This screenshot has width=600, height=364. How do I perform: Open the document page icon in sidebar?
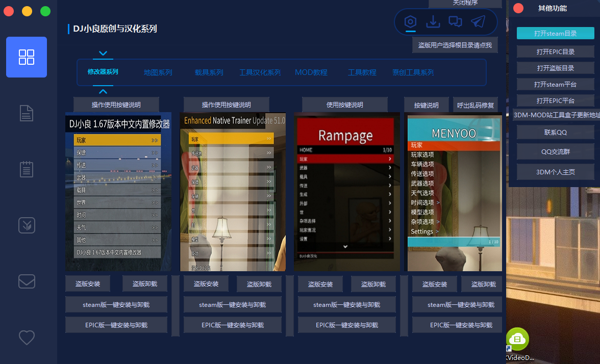pyautogui.click(x=27, y=113)
